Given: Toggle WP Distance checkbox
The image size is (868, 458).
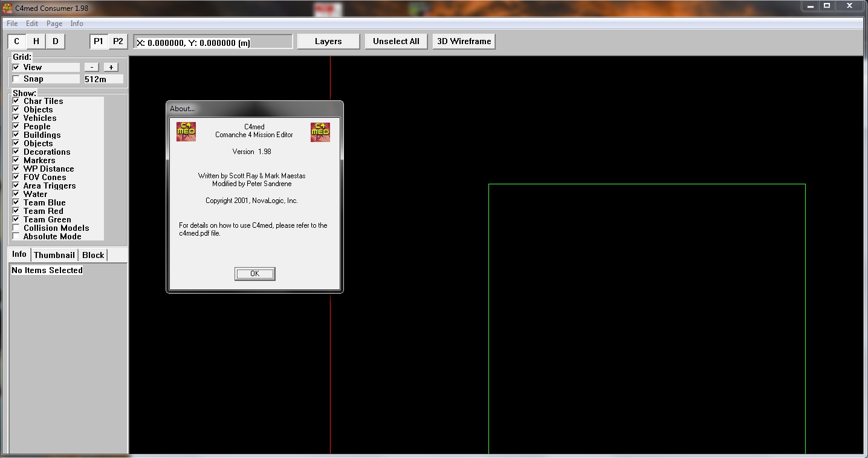Looking at the screenshot, I should pyautogui.click(x=16, y=169).
